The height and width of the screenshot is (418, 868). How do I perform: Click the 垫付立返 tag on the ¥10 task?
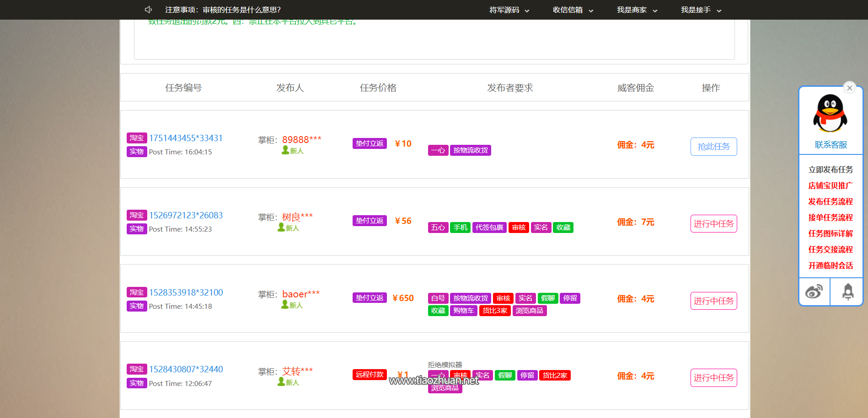369,143
